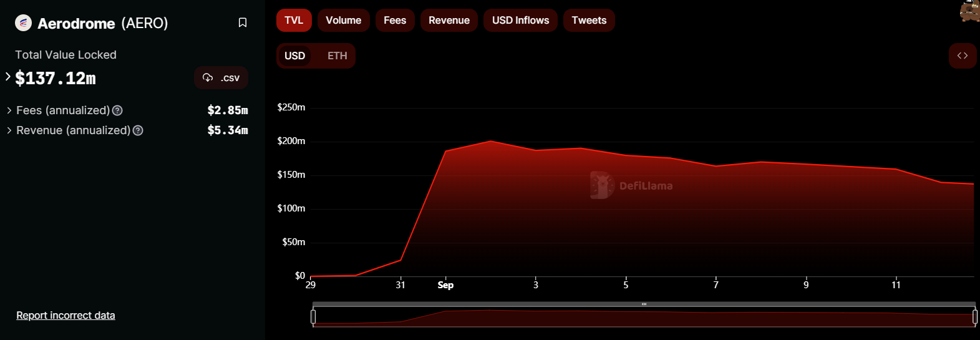The image size is (980, 340).
Task: Expand the Fees (annualized) row
Action: point(9,110)
